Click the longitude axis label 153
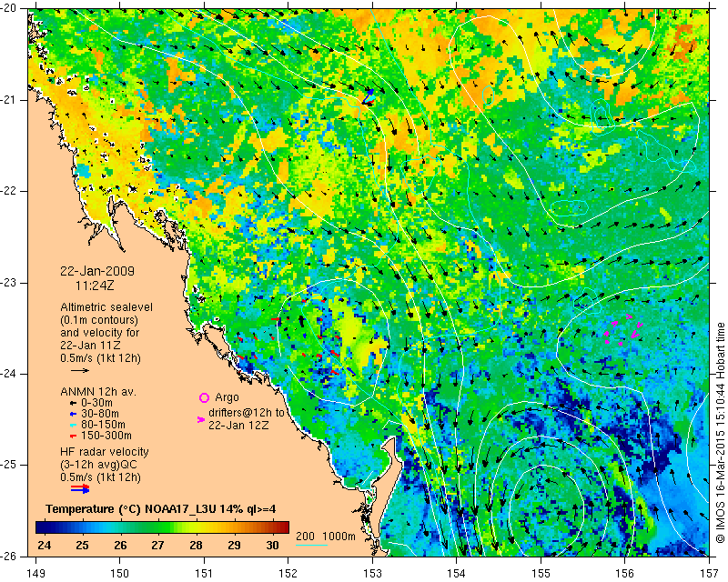This screenshot has width=728, height=582. [x=373, y=573]
